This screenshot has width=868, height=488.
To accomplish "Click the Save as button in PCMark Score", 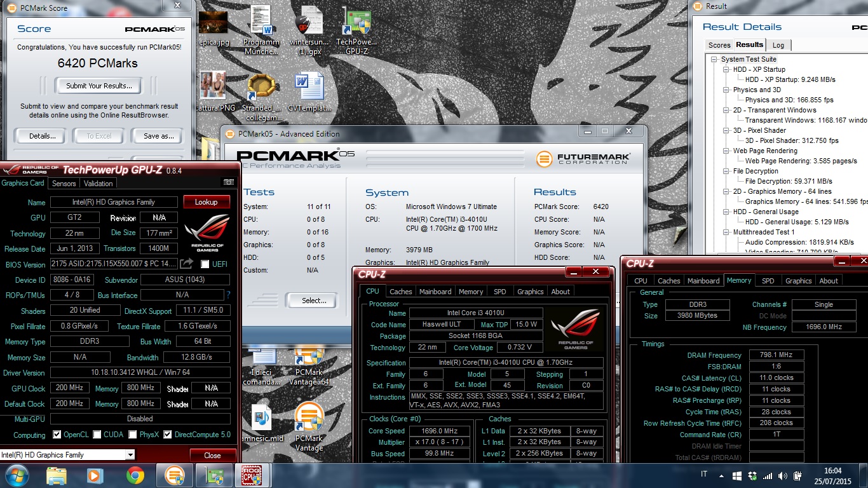I will click(159, 136).
